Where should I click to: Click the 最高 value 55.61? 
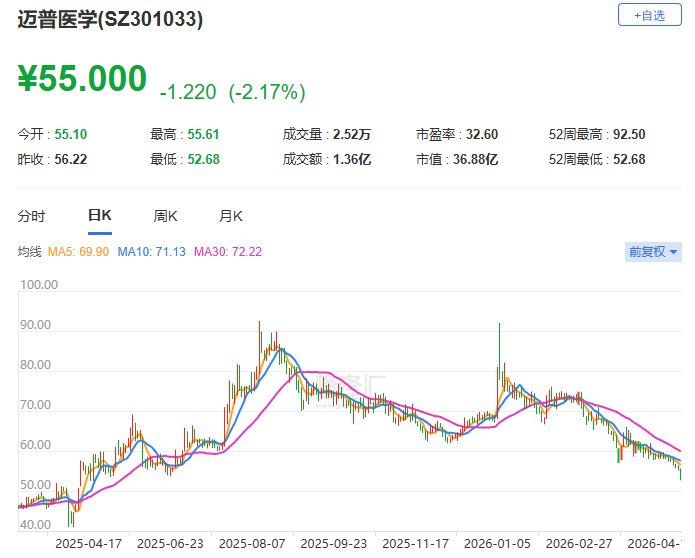203,134
